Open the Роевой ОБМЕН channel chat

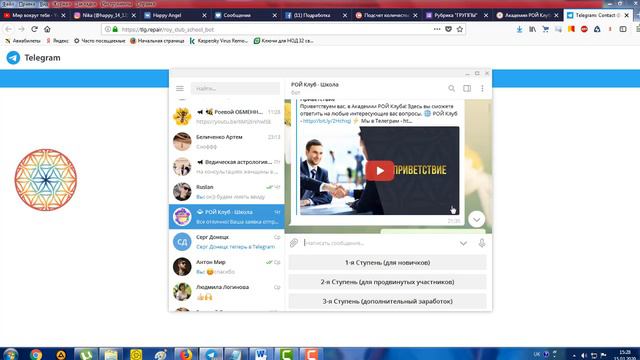[227, 116]
